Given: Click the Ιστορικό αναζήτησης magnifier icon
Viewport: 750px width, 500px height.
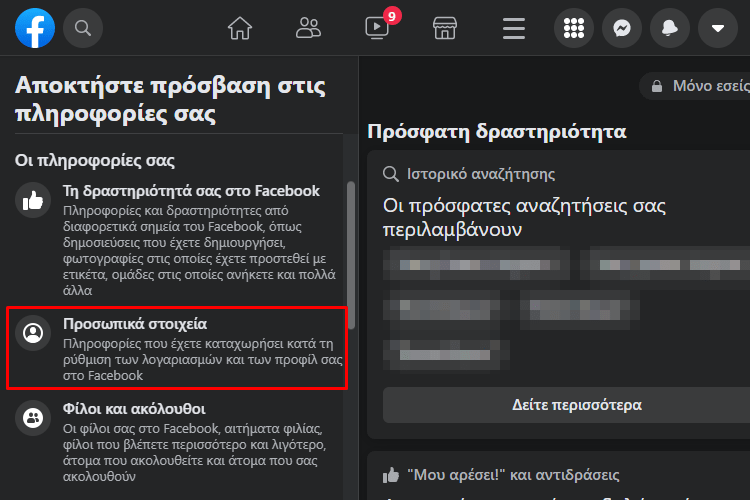Looking at the screenshot, I should pos(391,174).
